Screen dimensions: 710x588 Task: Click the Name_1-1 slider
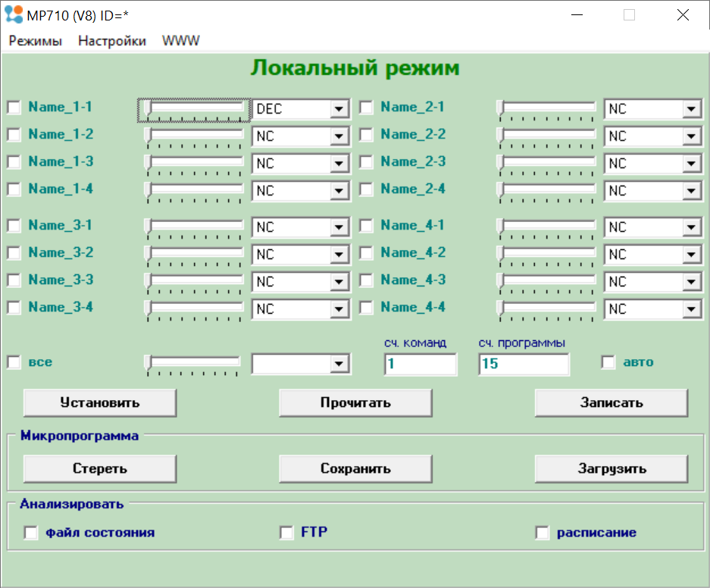(194, 111)
